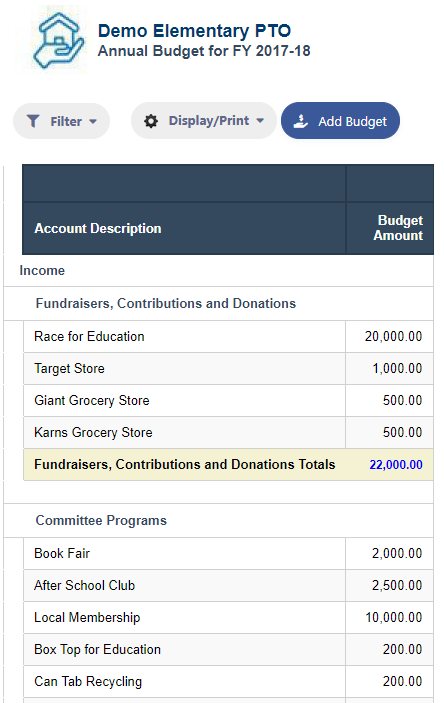Click the 22,000.00 totals link
Image resolution: width=444 pixels, height=703 pixels.
tap(396, 464)
